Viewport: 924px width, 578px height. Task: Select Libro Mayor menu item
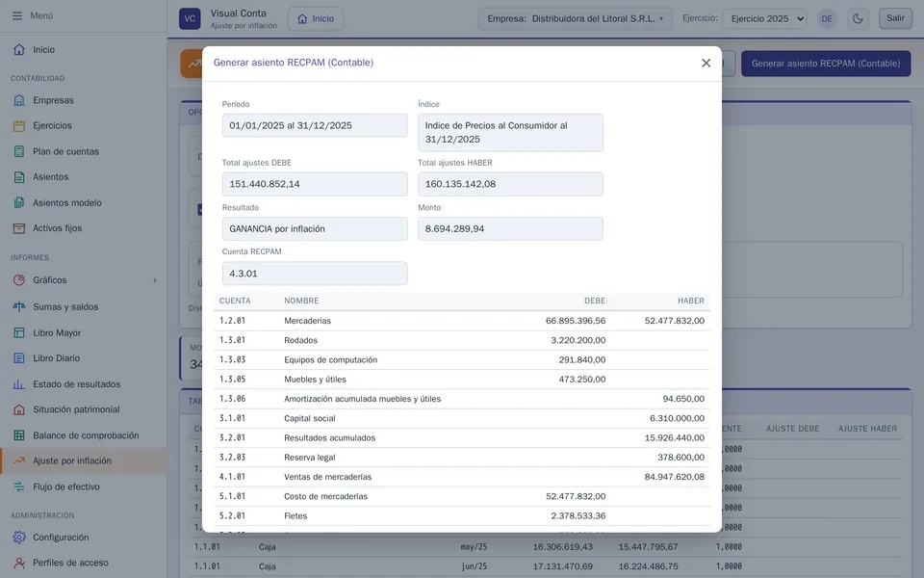[83, 332]
